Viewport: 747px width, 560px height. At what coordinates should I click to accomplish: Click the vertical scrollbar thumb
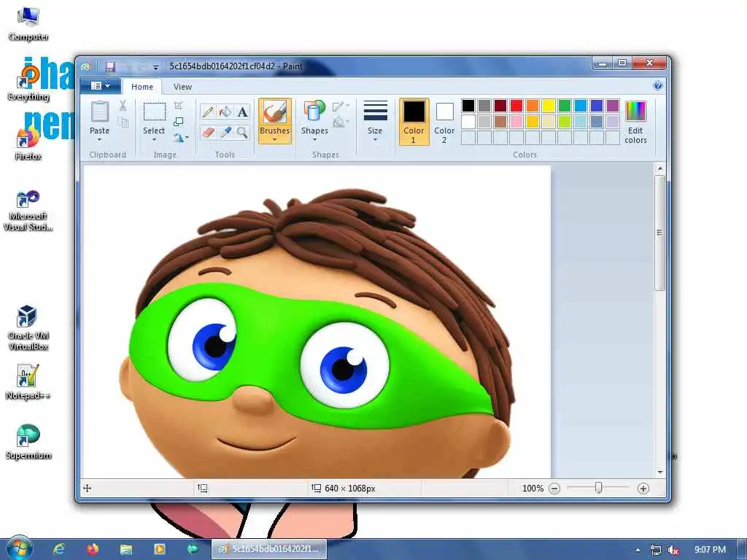[659, 233]
